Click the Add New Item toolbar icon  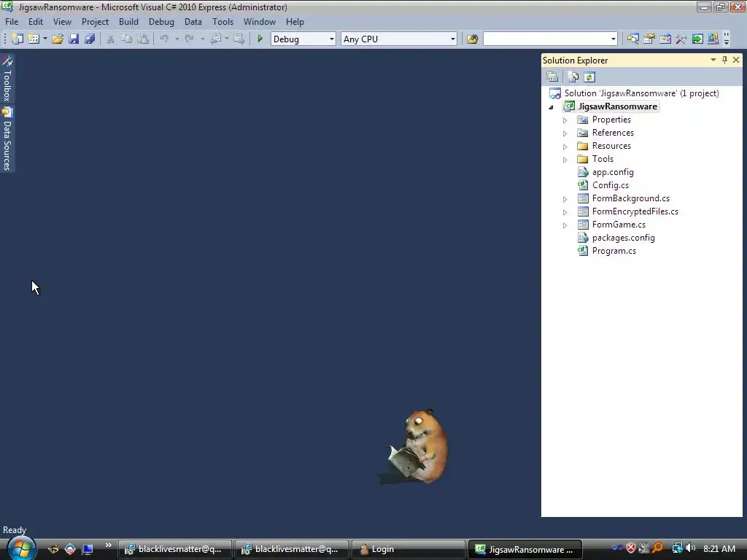(34, 39)
